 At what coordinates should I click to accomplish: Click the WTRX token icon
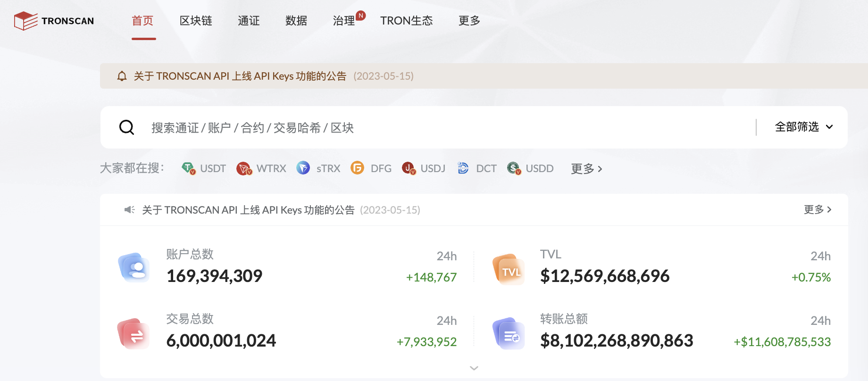click(244, 168)
